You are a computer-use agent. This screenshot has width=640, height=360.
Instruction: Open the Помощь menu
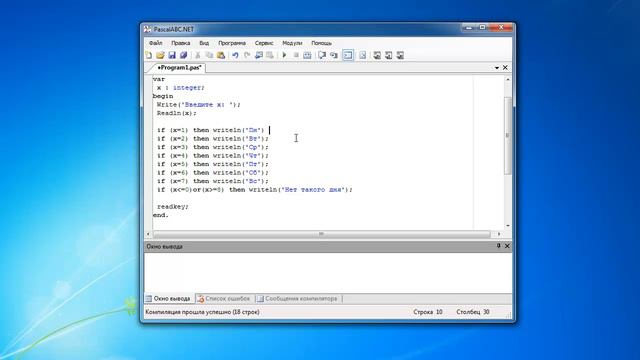pyautogui.click(x=322, y=43)
